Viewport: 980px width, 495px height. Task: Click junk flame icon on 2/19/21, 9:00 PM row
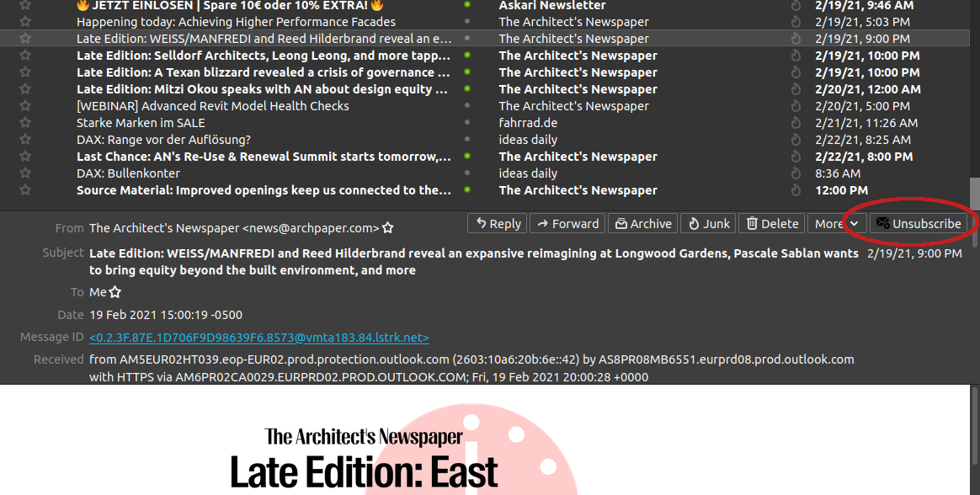click(796, 39)
